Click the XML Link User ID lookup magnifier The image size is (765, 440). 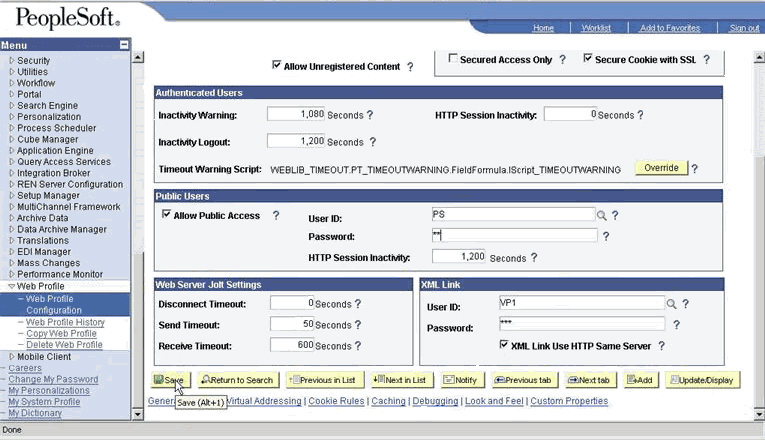(x=672, y=304)
